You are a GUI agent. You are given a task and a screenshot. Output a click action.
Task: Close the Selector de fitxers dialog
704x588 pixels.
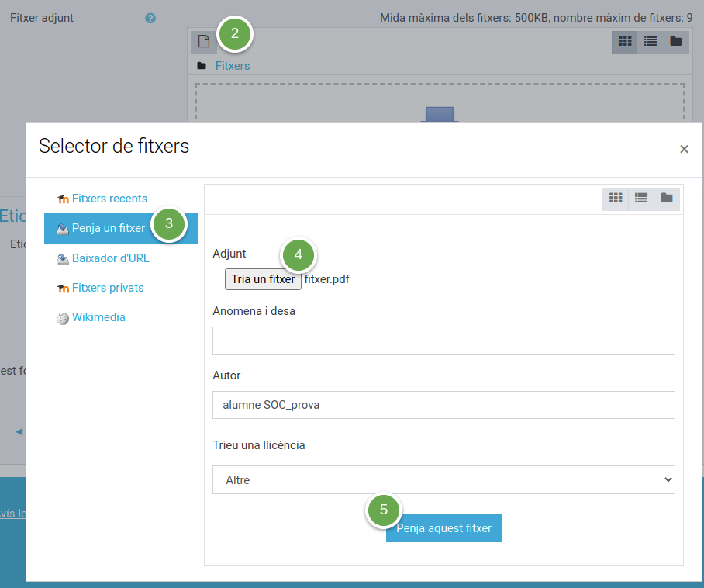[x=684, y=149]
